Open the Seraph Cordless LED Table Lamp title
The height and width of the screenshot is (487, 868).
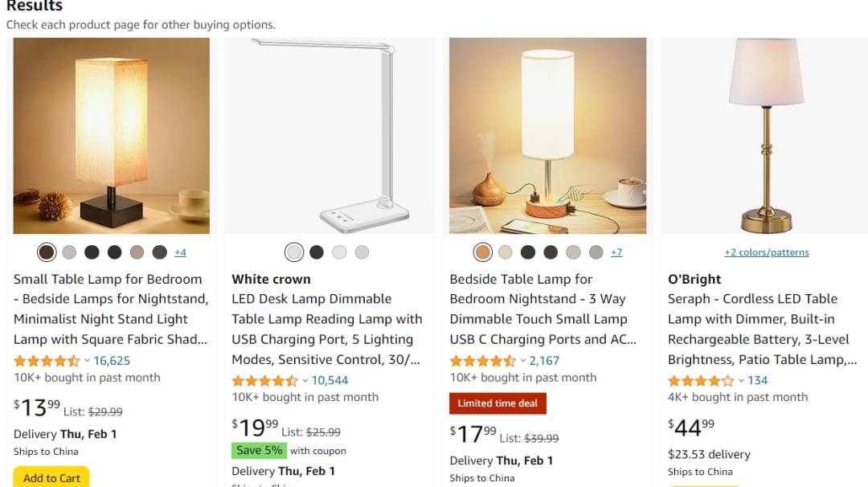(x=762, y=329)
